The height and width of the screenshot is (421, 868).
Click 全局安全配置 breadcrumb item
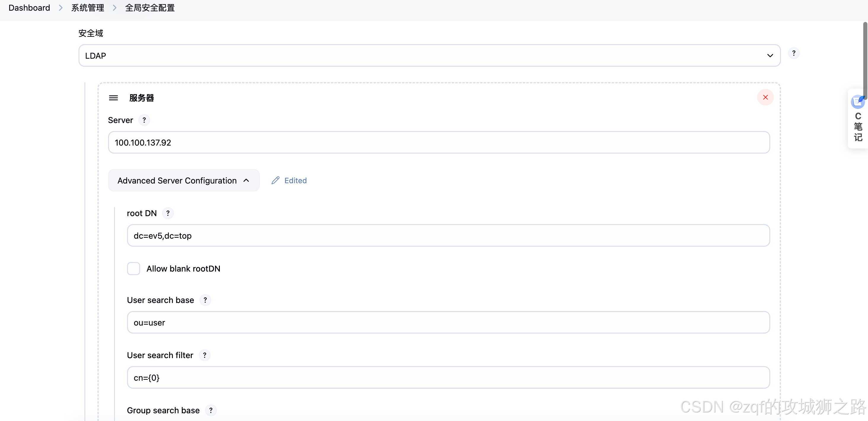pyautogui.click(x=150, y=8)
